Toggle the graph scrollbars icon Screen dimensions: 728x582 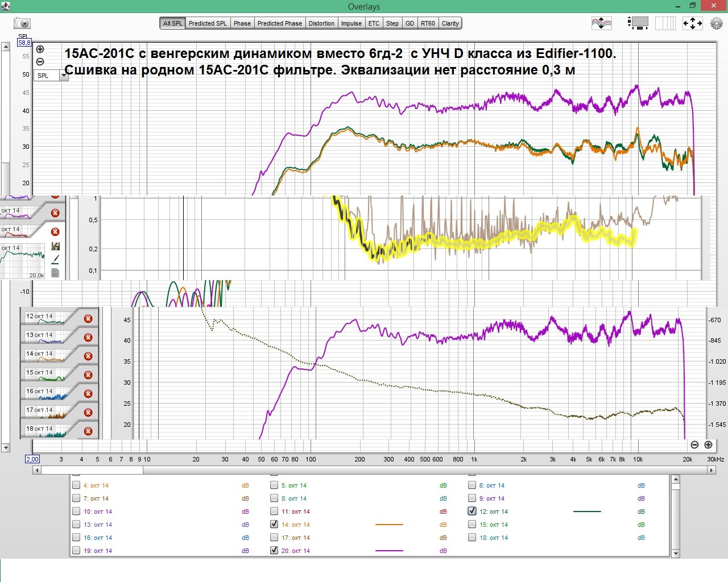[638, 23]
